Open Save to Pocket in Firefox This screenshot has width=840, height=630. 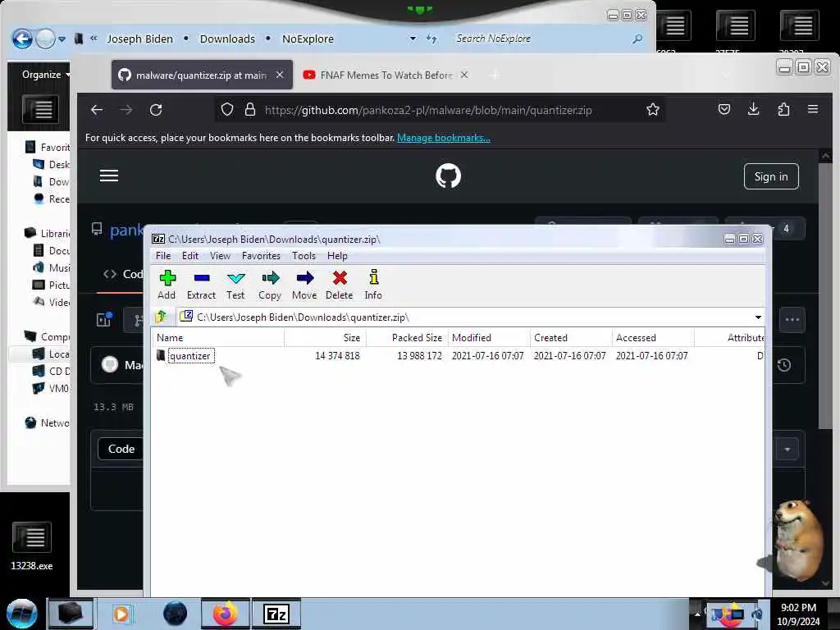coord(724,110)
